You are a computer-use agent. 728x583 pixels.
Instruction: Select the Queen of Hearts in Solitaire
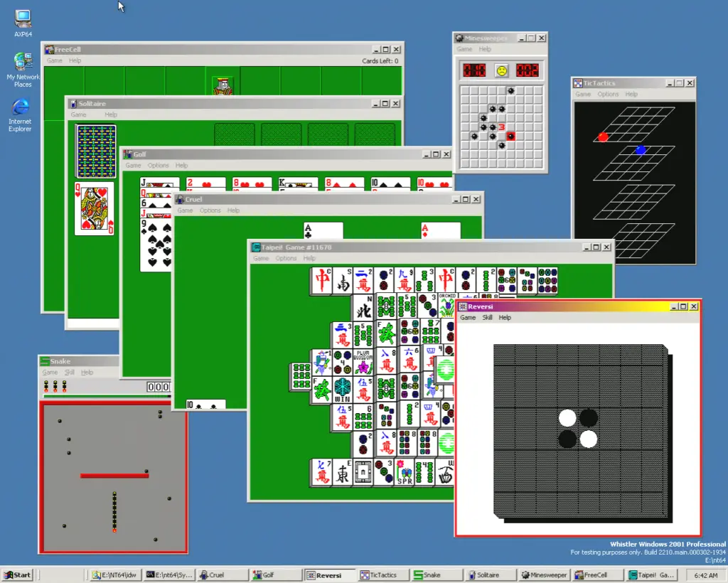95,208
